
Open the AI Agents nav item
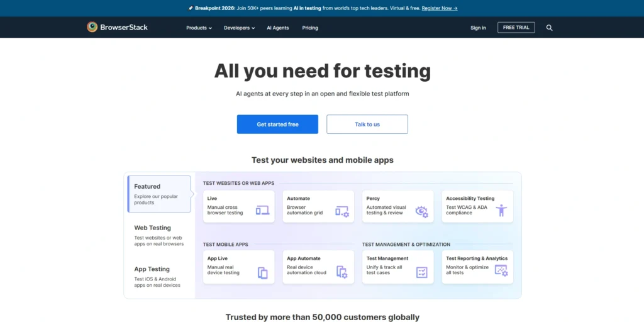277,28
